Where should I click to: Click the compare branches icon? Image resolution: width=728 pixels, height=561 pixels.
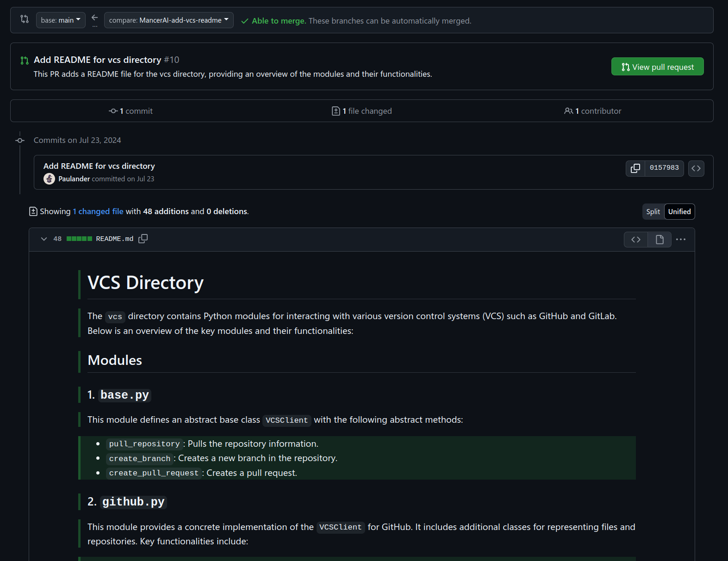click(25, 19)
